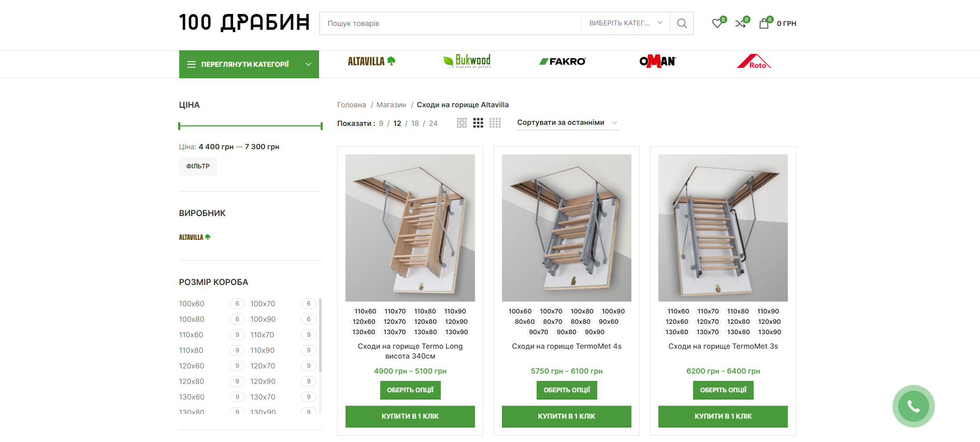The image size is (980, 442).
Task: Open the Fakro brand logo
Action: pyautogui.click(x=563, y=62)
